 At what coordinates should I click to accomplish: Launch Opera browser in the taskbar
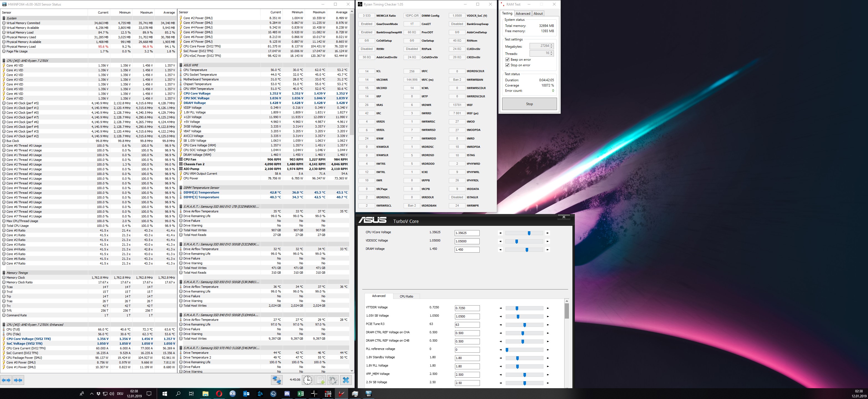point(219,394)
